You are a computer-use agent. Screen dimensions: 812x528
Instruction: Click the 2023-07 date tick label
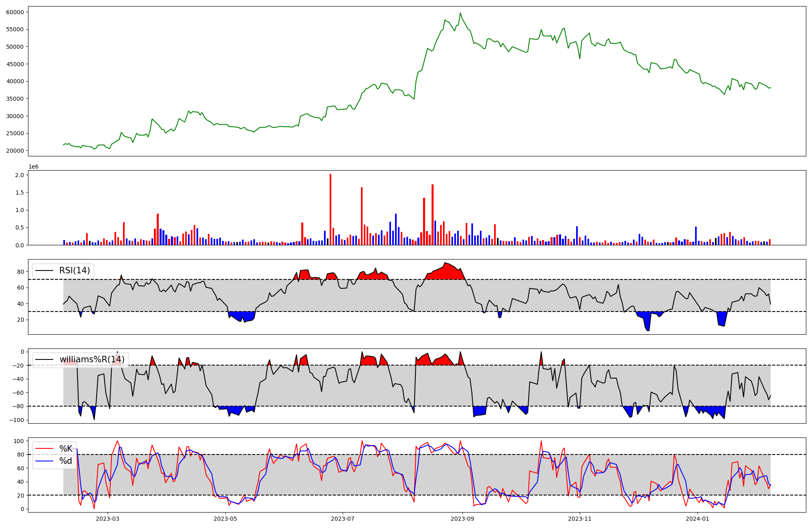[343, 519]
